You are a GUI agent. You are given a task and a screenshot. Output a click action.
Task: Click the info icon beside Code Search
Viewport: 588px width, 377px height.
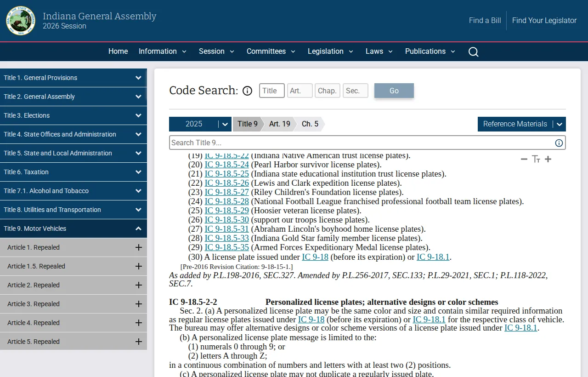pos(247,91)
